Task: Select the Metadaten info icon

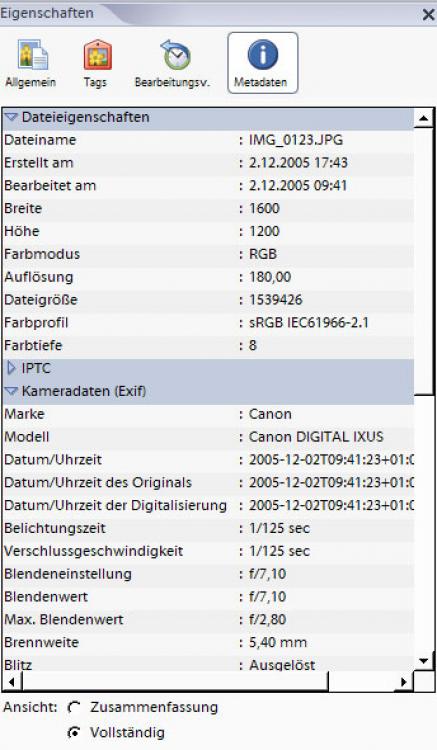Action: pyautogui.click(x=262, y=63)
